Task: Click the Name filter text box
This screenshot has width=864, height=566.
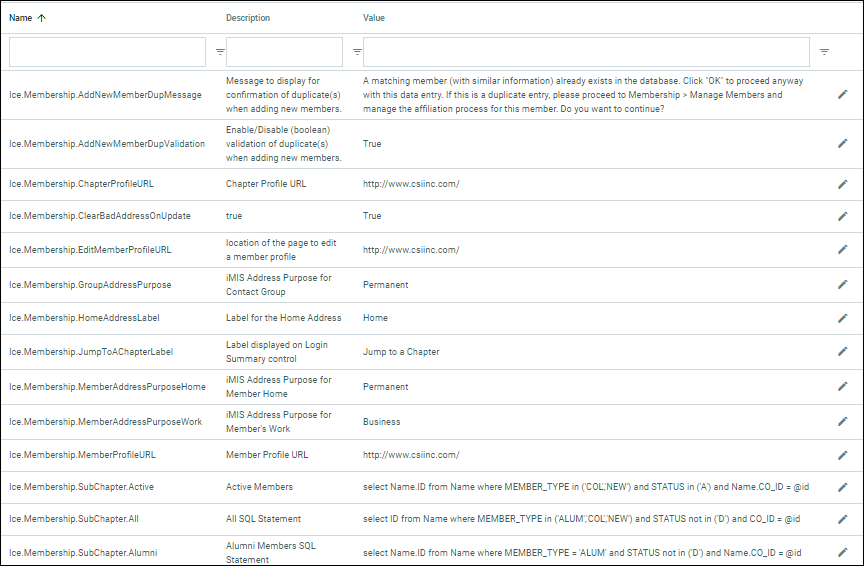Action: tap(107, 52)
